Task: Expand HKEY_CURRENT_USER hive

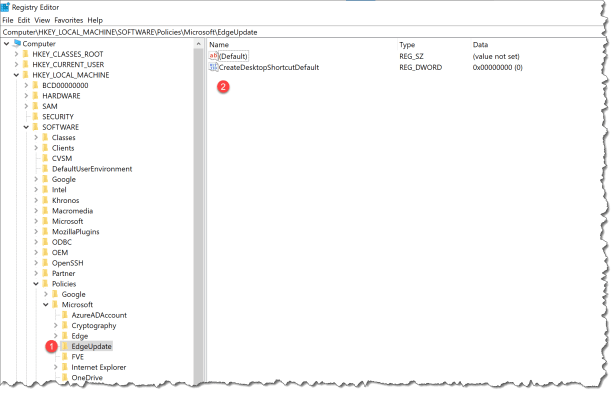Action: pos(16,65)
